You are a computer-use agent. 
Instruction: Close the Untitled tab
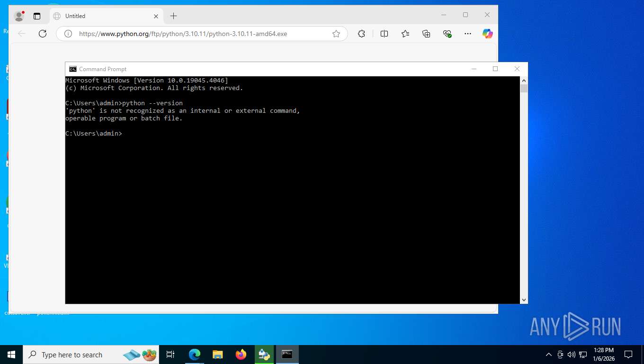pyautogui.click(x=156, y=16)
